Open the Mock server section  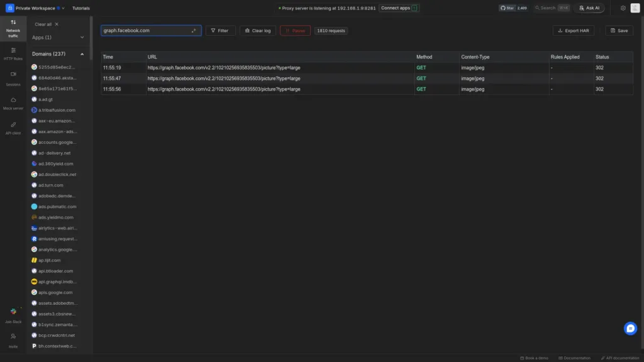pos(13,104)
